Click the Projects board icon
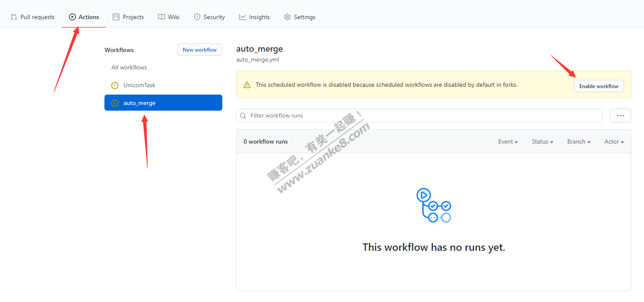The width and height of the screenshot is (644, 302). [x=116, y=17]
